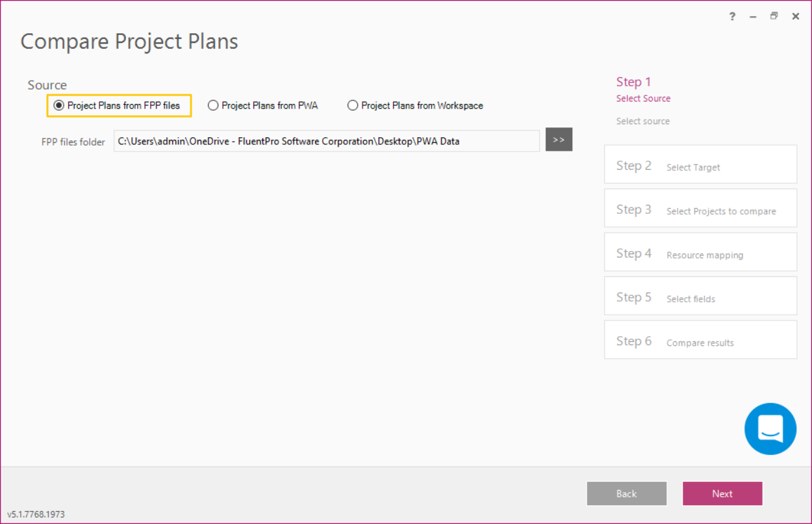Image resolution: width=812 pixels, height=524 pixels.
Task: Expand the Step 6 Compare results section
Action: pyautogui.click(x=700, y=339)
